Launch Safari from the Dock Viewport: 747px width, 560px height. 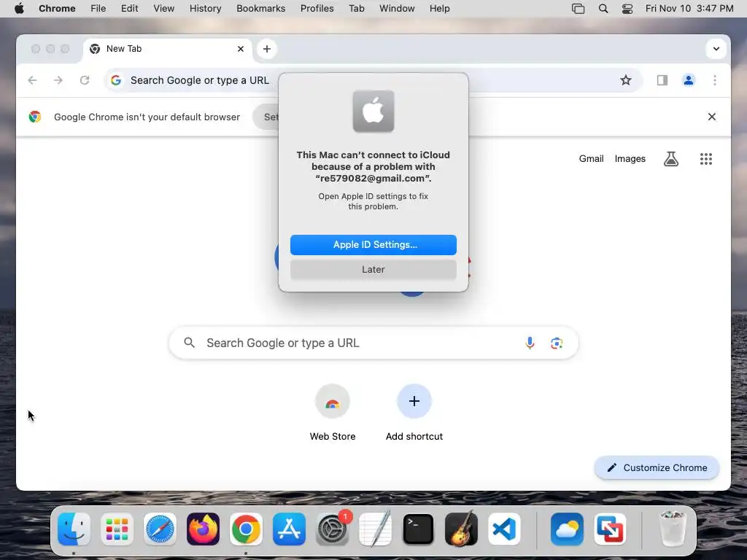(x=160, y=529)
